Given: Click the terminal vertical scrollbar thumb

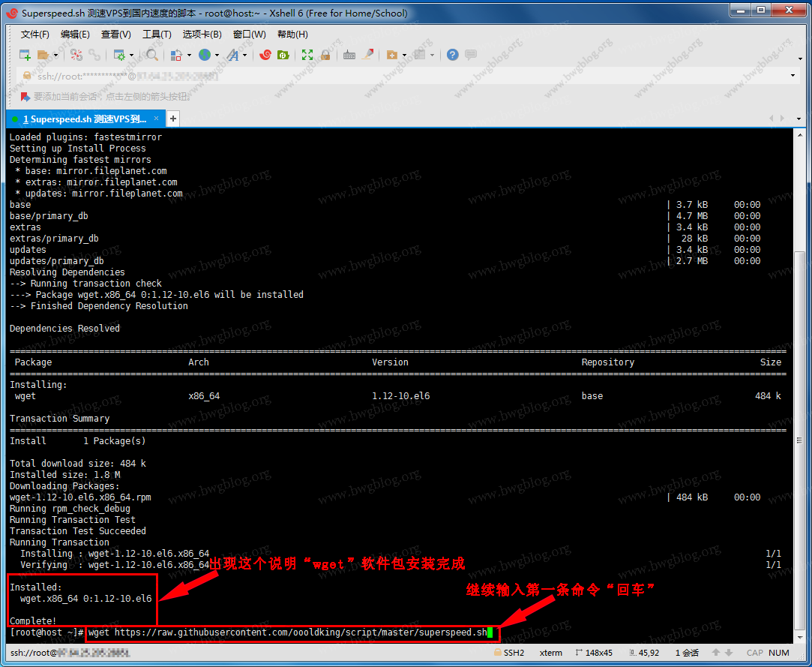Looking at the screenshot, I should tap(799, 440).
